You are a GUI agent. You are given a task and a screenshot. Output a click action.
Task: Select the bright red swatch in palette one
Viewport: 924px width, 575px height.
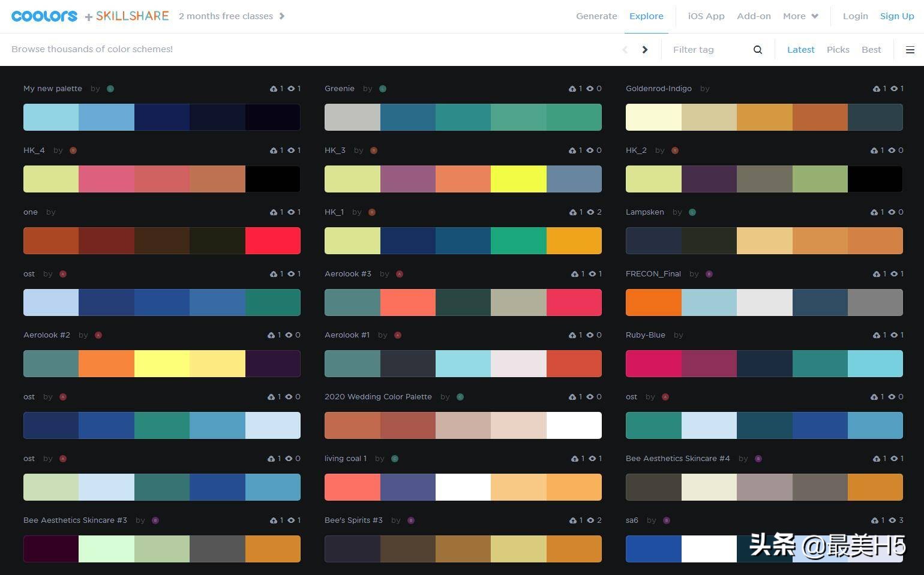273,240
